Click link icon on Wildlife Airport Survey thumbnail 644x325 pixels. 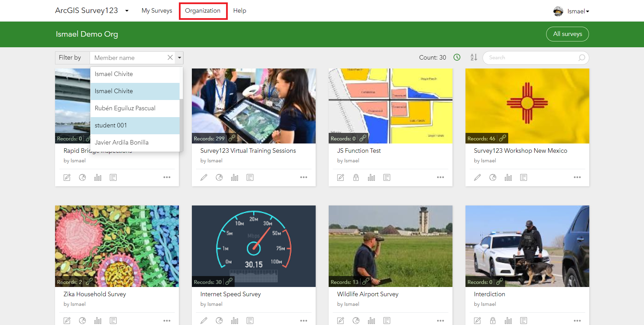coord(366,282)
